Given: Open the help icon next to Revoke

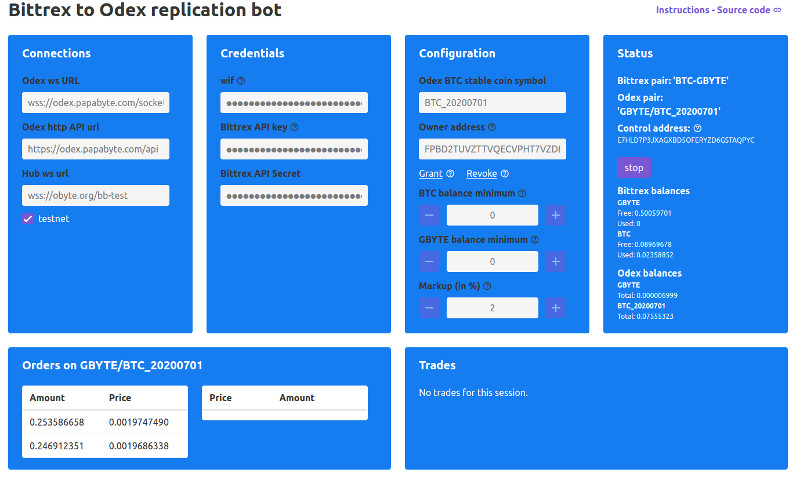Looking at the screenshot, I should (505, 173).
